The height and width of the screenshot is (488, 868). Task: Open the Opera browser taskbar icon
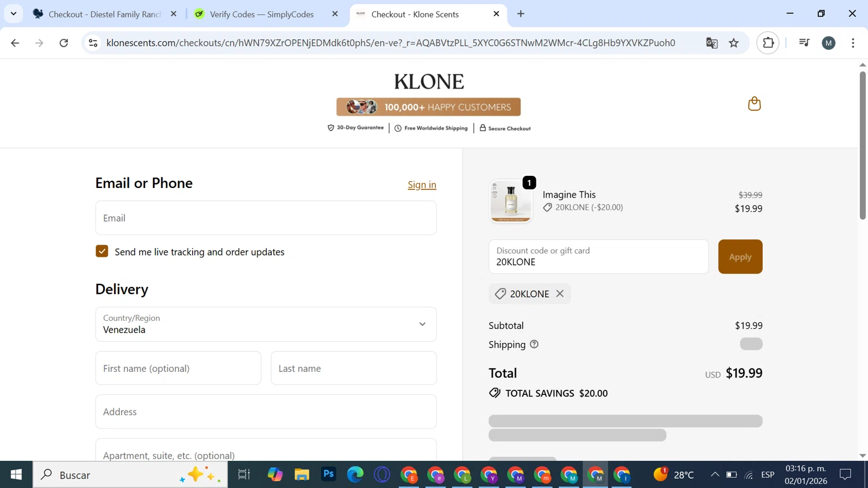[x=382, y=475]
